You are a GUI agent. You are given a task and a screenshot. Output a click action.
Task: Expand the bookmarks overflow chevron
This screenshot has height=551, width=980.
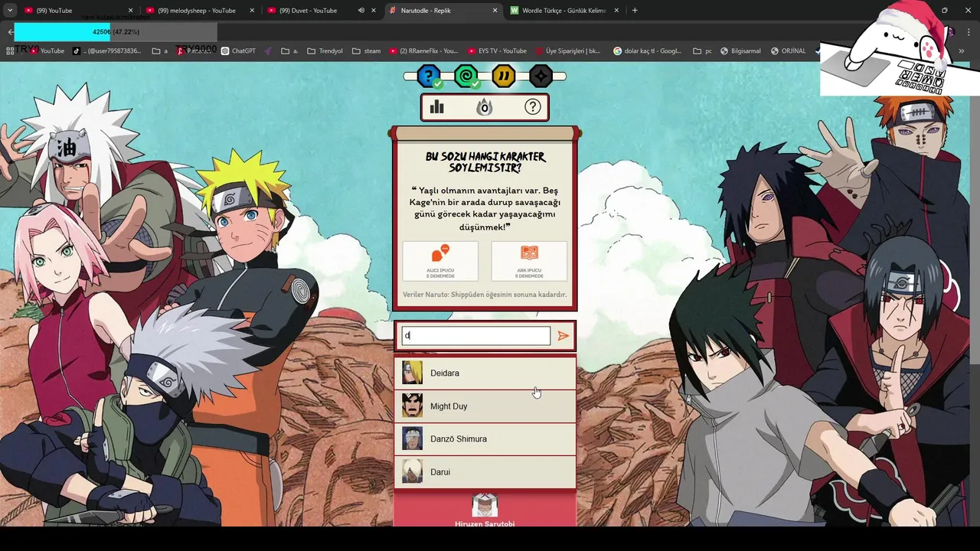962,51
